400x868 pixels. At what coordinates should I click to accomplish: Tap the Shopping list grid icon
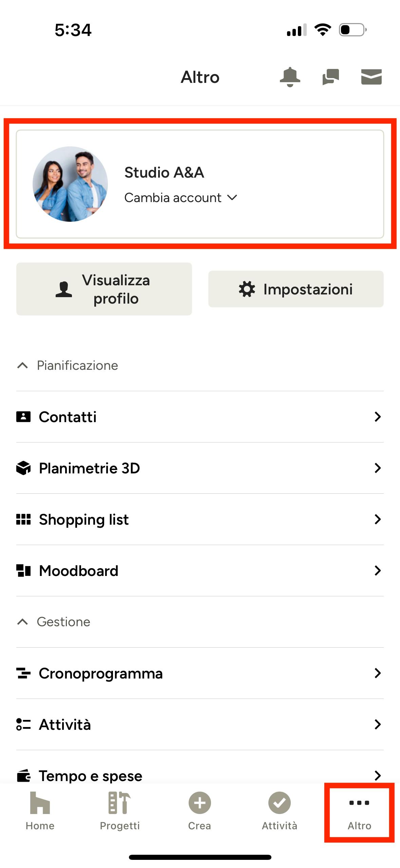click(23, 519)
